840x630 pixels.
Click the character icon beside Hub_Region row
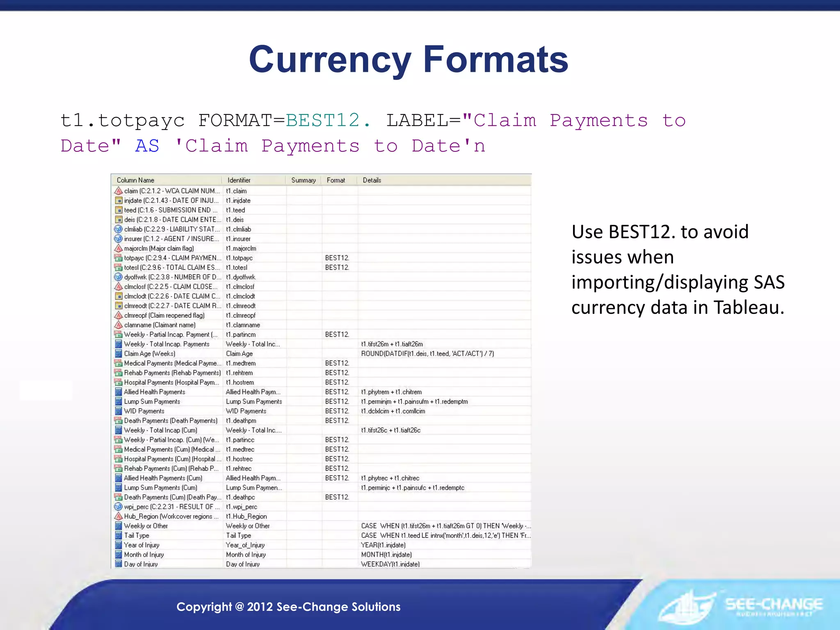pos(118,516)
